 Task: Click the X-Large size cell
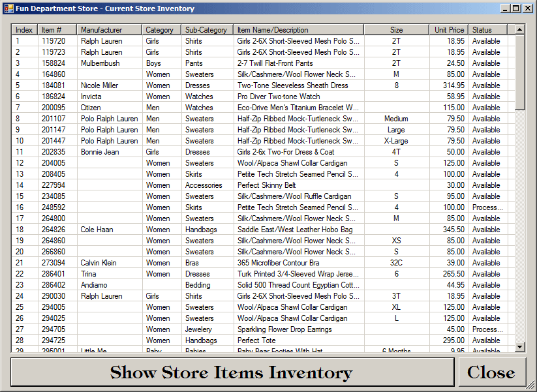tap(396, 141)
